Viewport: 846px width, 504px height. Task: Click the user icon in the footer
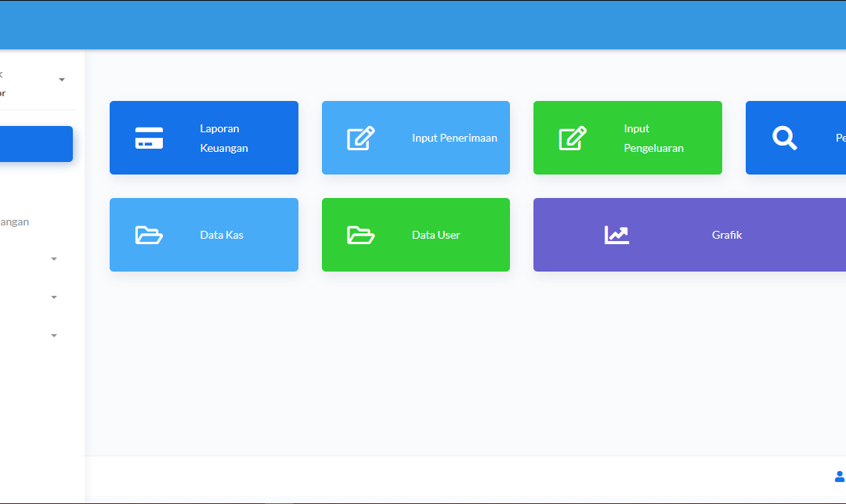point(840,477)
